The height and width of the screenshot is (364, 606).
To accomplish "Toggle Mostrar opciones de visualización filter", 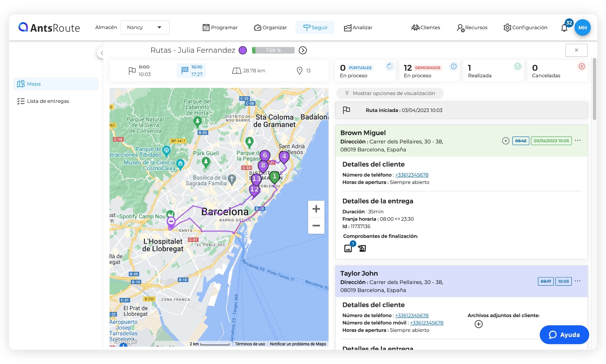I will (x=390, y=93).
